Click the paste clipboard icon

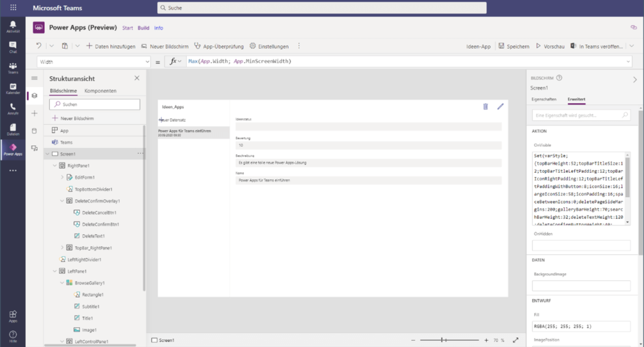click(x=65, y=46)
